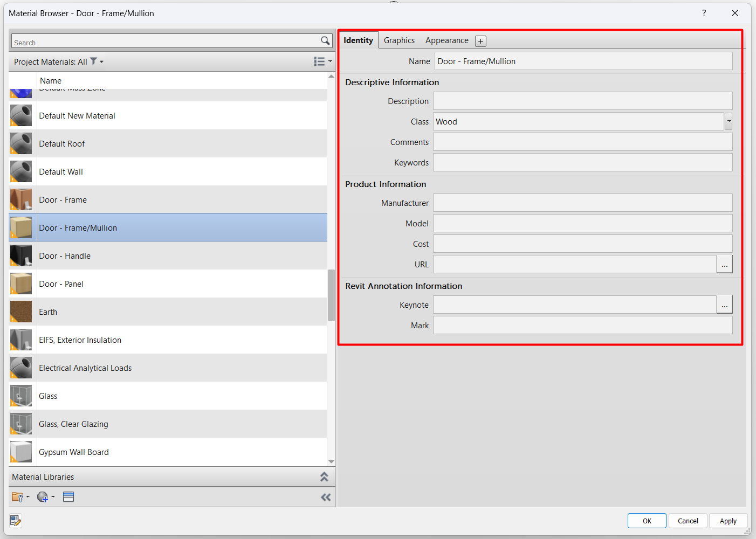Screen dimensions: 756x539
Task: Click the scroll up arrow of the material list
Action: (x=331, y=77)
